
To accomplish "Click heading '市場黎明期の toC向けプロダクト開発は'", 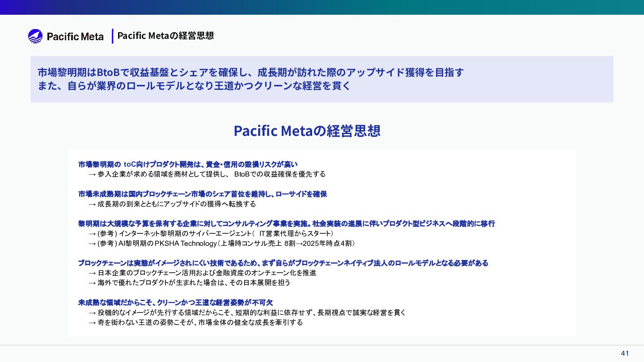I will pos(188,164).
